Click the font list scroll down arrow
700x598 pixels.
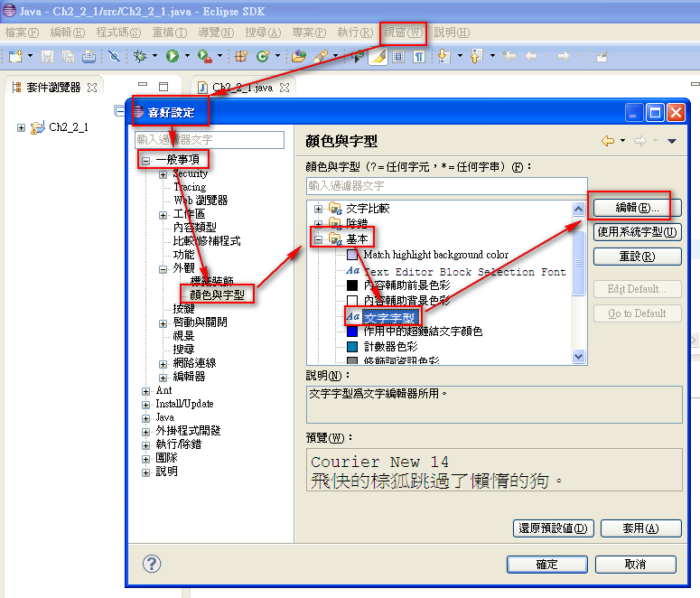pos(578,357)
